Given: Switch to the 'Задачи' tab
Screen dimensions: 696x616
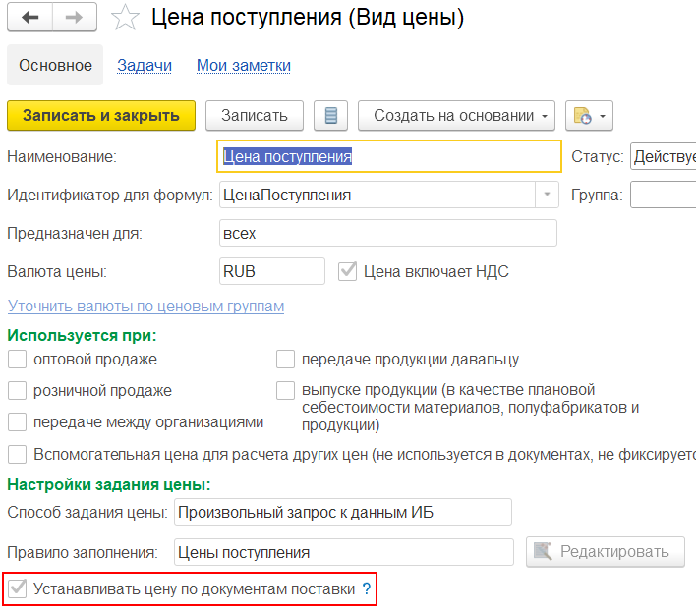Looking at the screenshot, I should tap(145, 66).
